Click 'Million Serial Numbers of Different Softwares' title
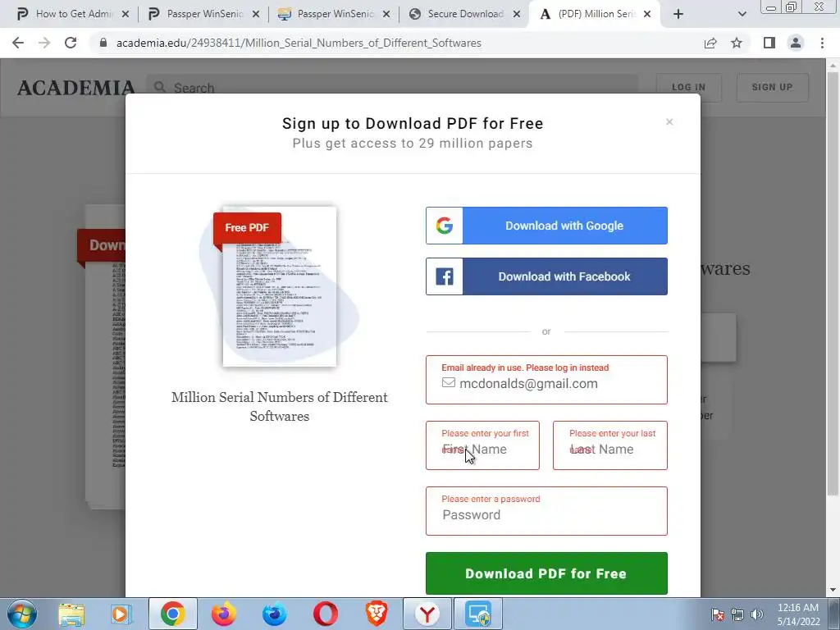 pos(279,407)
